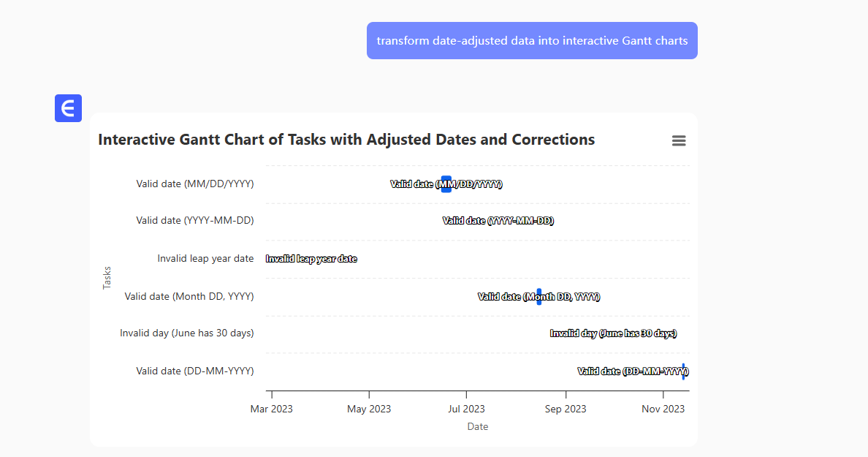Select the blue bar for Valid date (MM/DD/YYYY)

[x=446, y=184]
